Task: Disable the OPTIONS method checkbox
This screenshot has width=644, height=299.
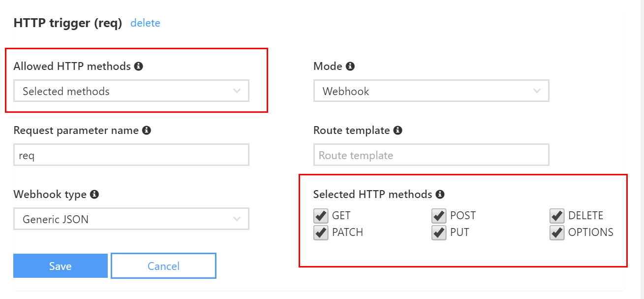Action: (x=557, y=233)
